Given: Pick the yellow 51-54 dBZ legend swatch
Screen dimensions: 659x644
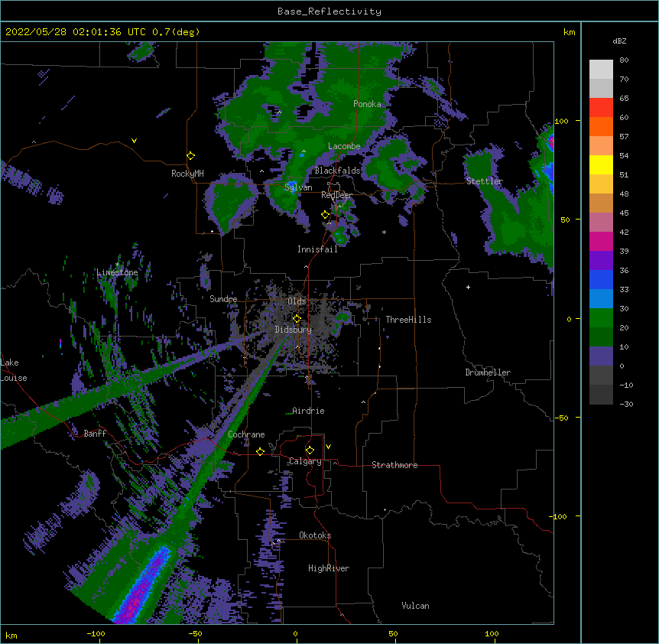Looking at the screenshot, I should pyautogui.click(x=601, y=164).
